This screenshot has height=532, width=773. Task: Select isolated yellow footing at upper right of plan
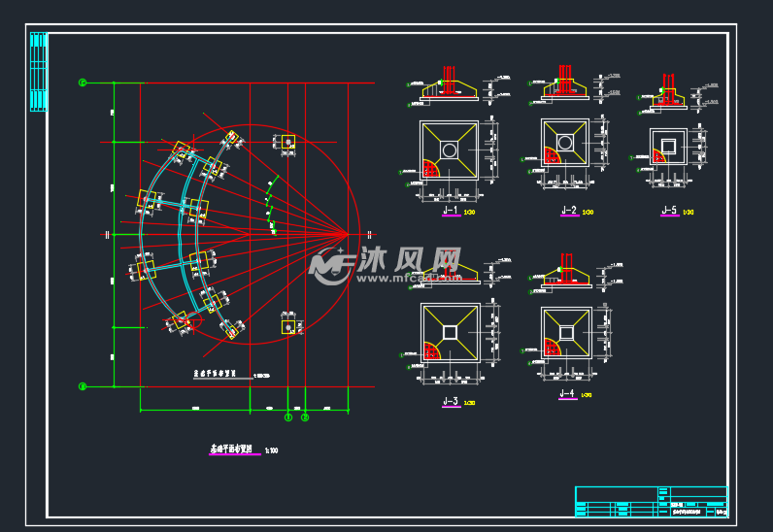click(x=287, y=143)
